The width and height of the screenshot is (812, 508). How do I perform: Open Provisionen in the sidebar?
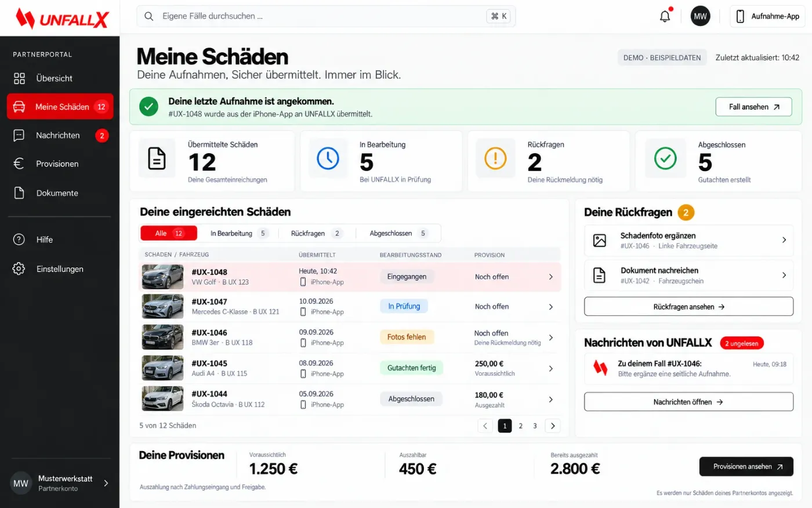60,164
